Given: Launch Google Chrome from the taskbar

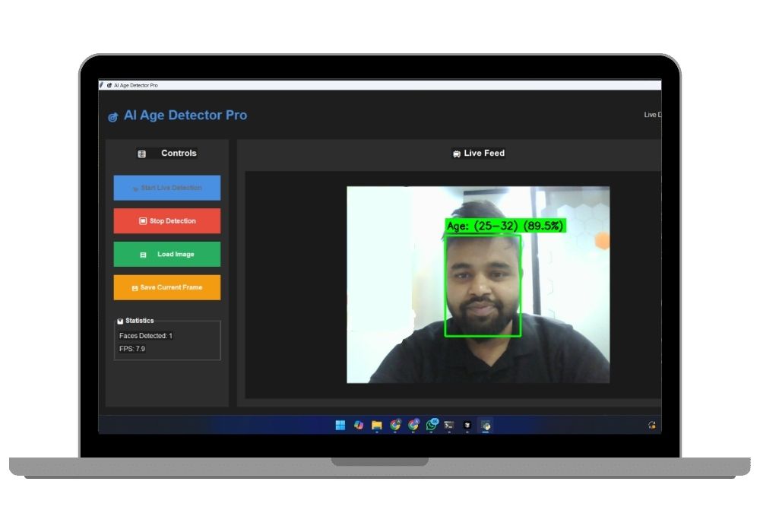Looking at the screenshot, I should click(394, 424).
